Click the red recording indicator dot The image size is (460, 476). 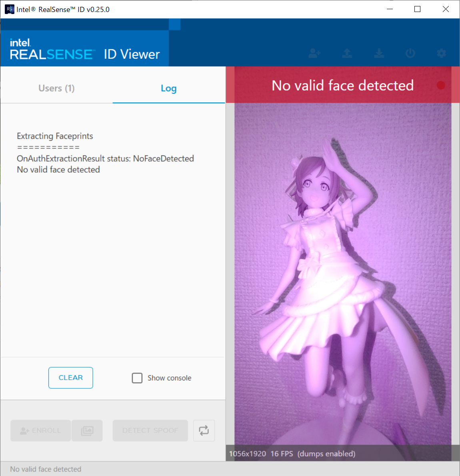(x=441, y=85)
